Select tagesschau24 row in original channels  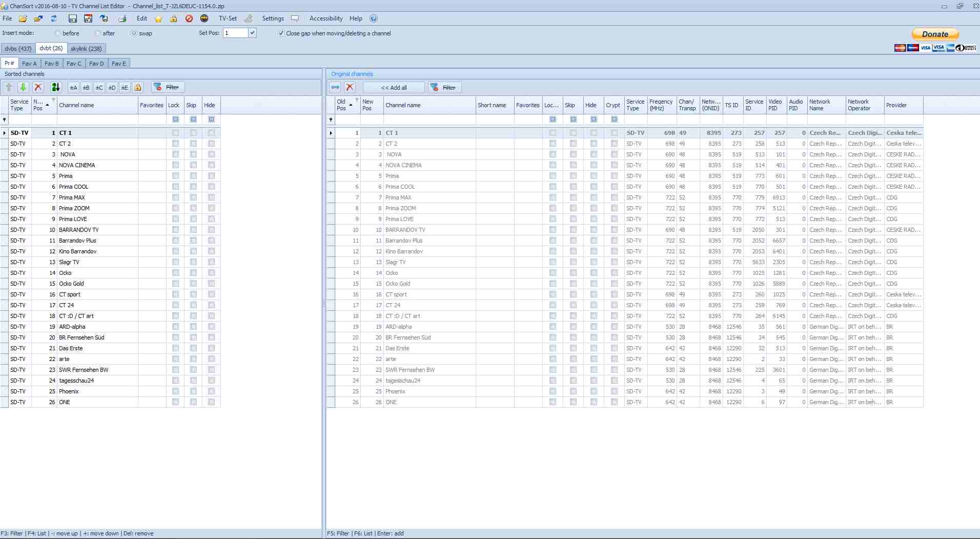(x=625, y=381)
